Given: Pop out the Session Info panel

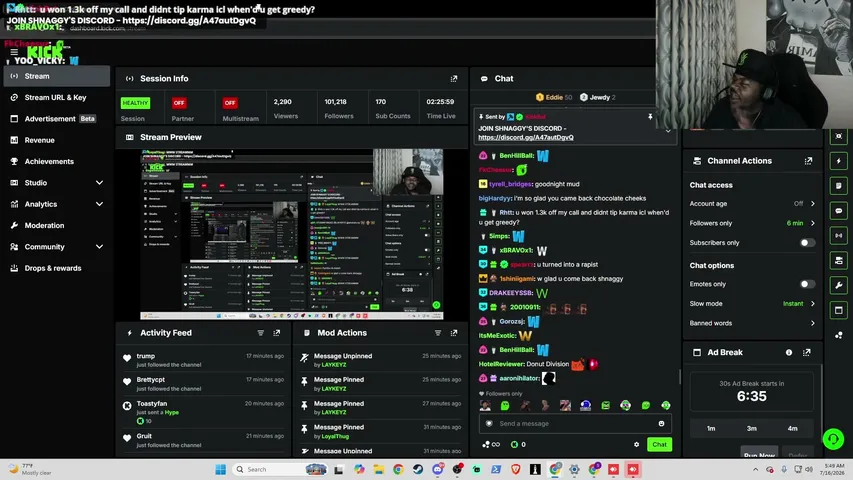Looking at the screenshot, I should (454, 79).
